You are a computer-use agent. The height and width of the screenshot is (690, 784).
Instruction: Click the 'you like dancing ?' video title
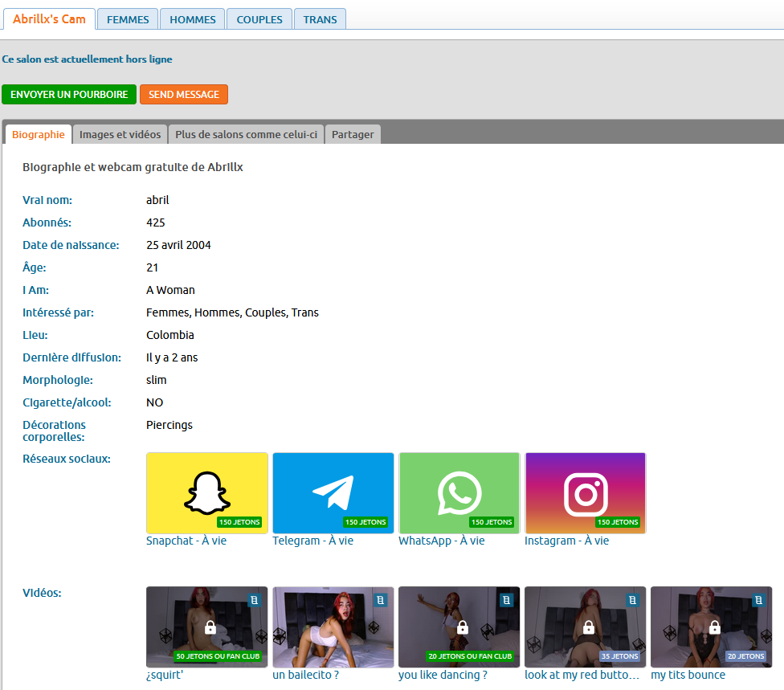click(x=443, y=675)
